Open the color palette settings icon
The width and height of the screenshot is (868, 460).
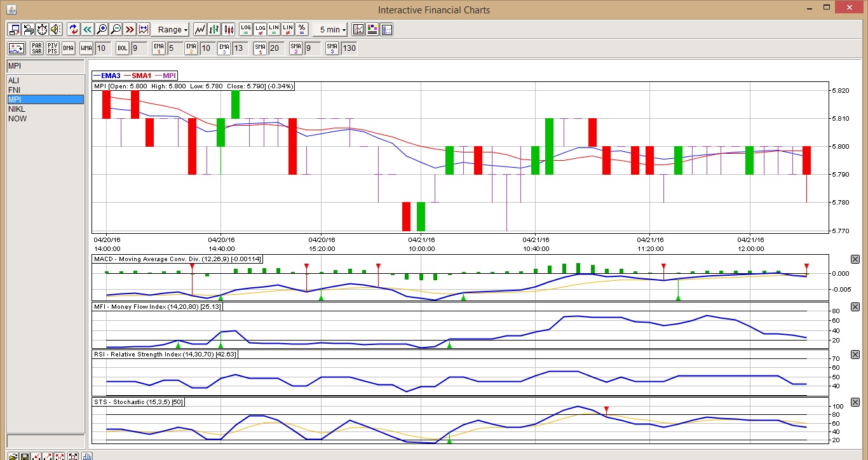[372, 29]
